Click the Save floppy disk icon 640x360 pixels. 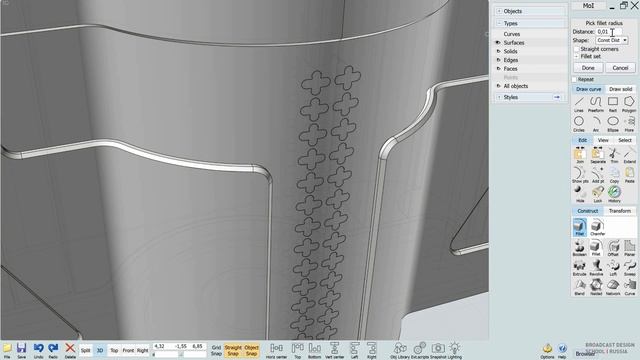coord(22,350)
